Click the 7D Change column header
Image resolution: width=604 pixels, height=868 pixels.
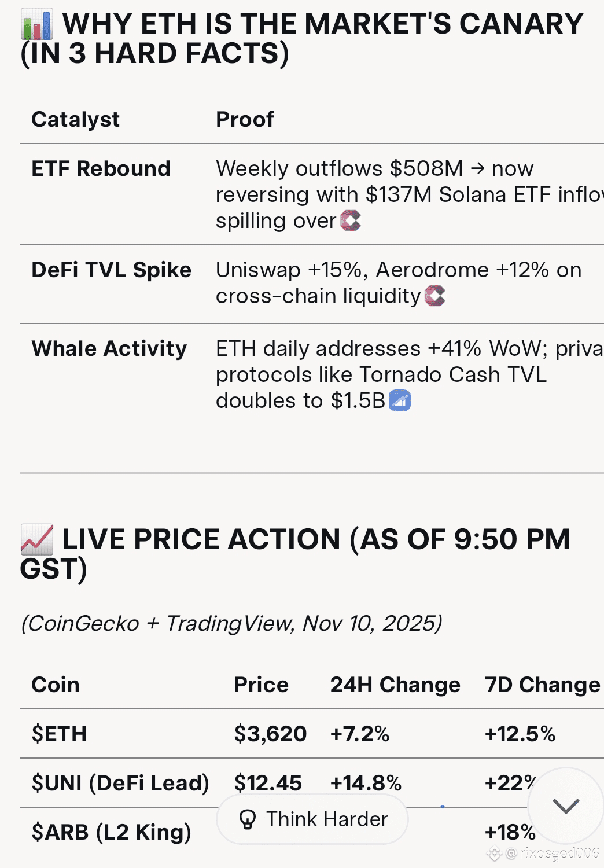(542, 685)
